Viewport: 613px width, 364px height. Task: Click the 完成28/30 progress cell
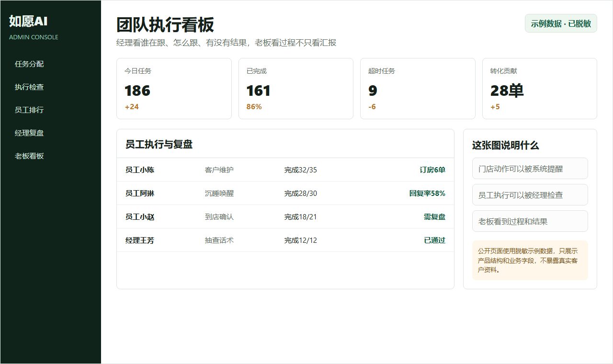(301, 193)
